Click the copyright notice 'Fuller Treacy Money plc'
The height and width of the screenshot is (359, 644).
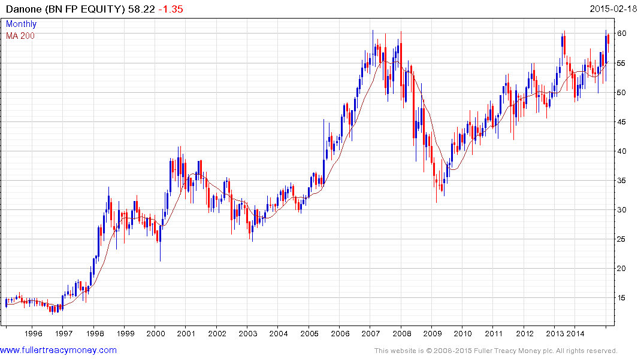click(x=513, y=351)
